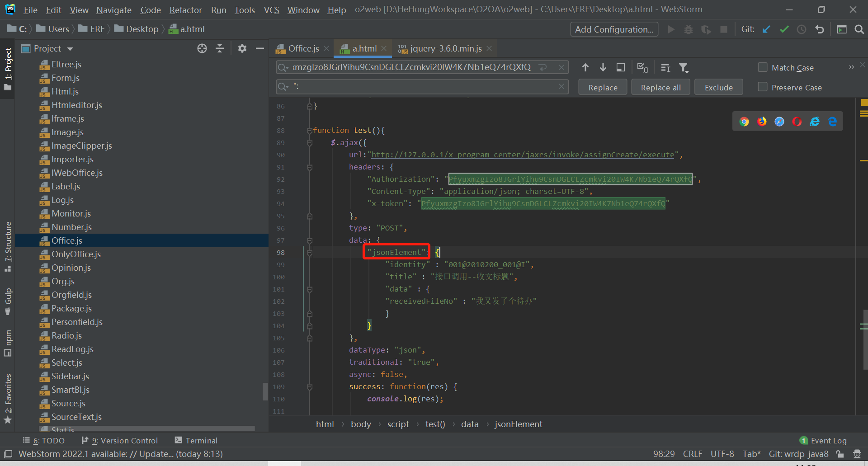The height and width of the screenshot is (466, 868).
Task: Enable the Preserve Case checkbox
Action: coord(763,87)
